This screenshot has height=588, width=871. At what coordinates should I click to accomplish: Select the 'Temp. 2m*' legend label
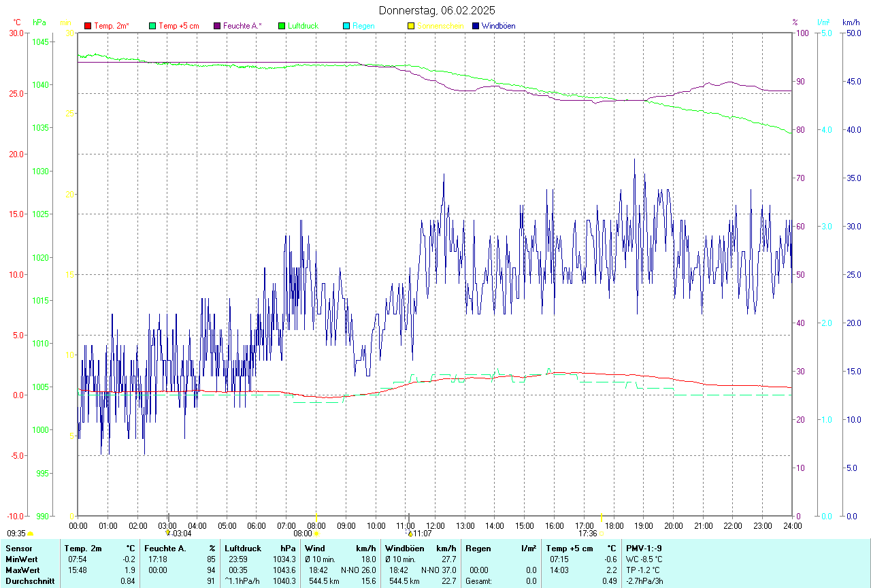[x=112, y=26]
